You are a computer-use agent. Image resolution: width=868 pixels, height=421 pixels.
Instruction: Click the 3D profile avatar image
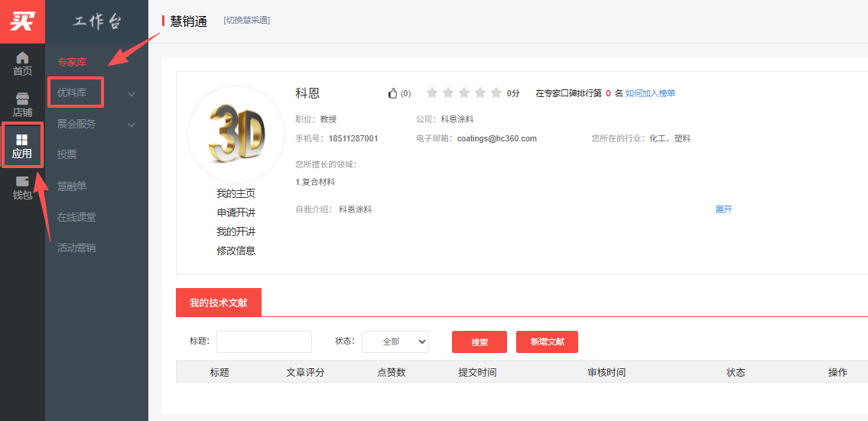[236, 134]
